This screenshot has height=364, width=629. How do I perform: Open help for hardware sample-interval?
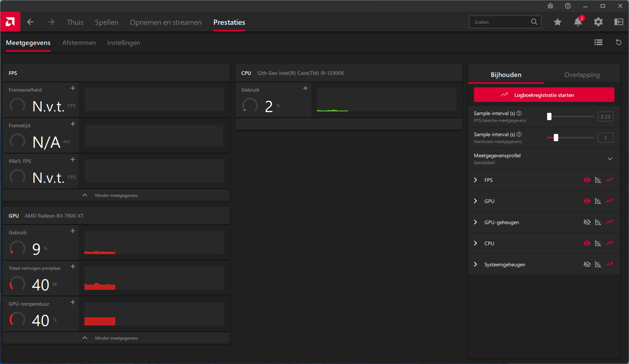pyautogui.click(x=519, y=134)
